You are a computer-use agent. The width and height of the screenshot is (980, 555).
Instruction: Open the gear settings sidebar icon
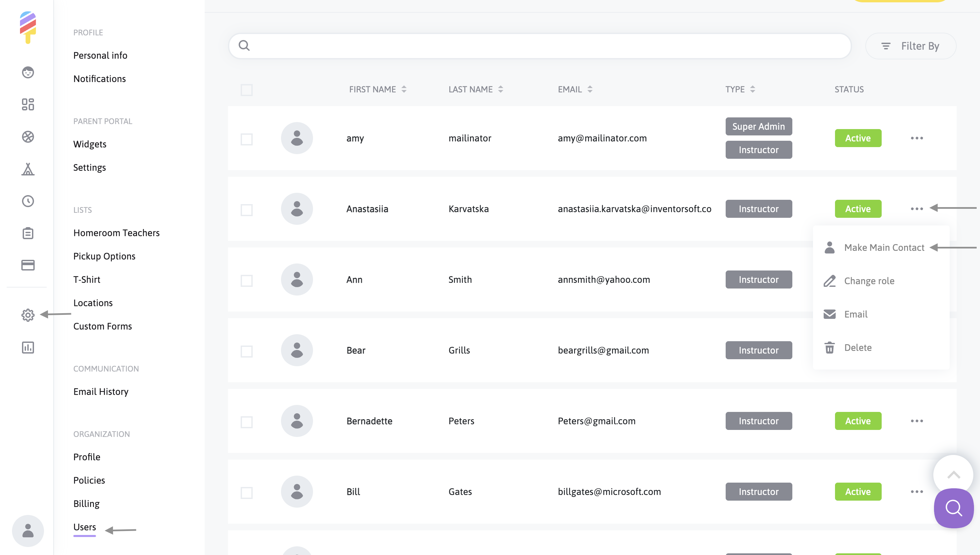[x=28, y=315]
